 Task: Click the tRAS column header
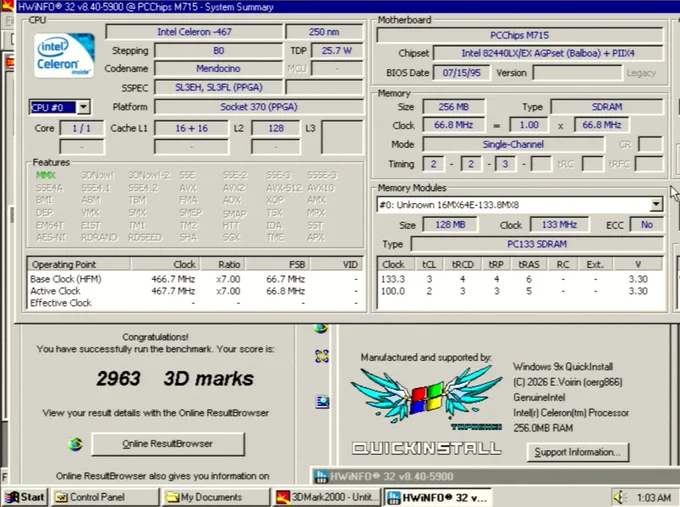(x=529, y=264)
